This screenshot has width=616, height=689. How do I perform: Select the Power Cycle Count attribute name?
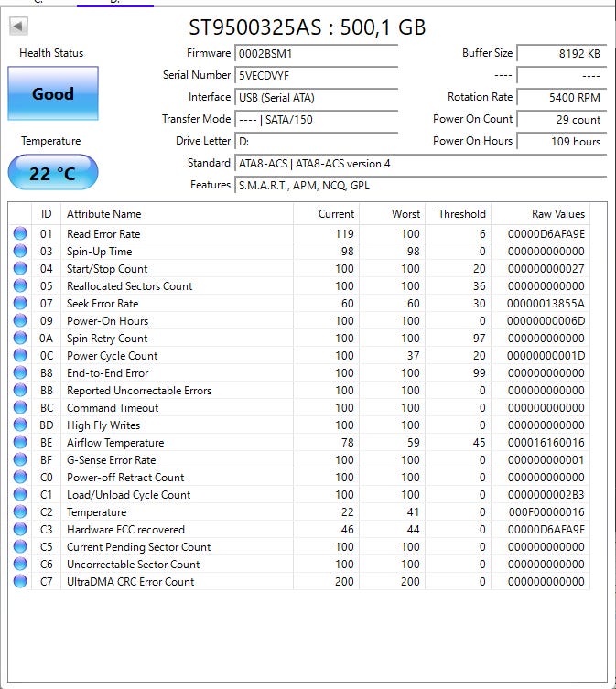(x=112, y=356)
